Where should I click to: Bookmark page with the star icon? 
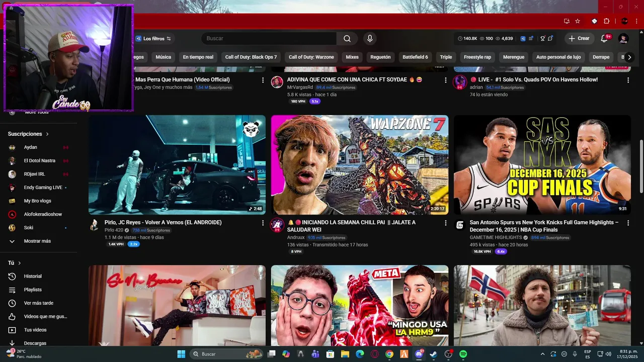tap(578, 21)
